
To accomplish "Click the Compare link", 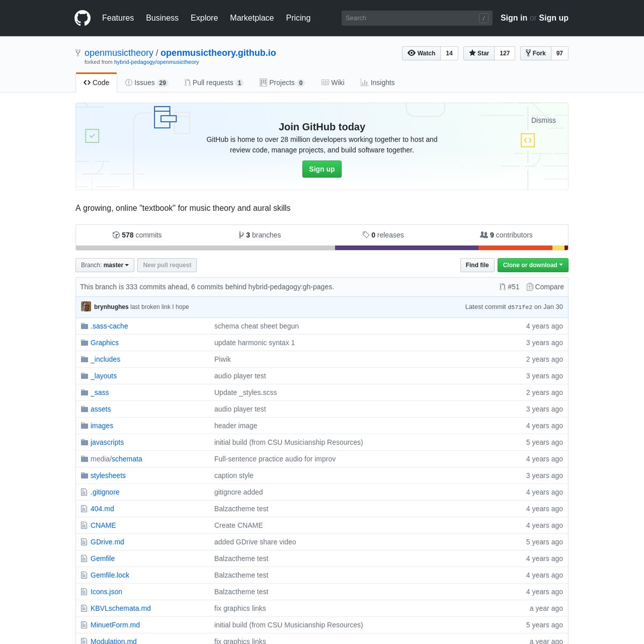I will tap(545, 287).
